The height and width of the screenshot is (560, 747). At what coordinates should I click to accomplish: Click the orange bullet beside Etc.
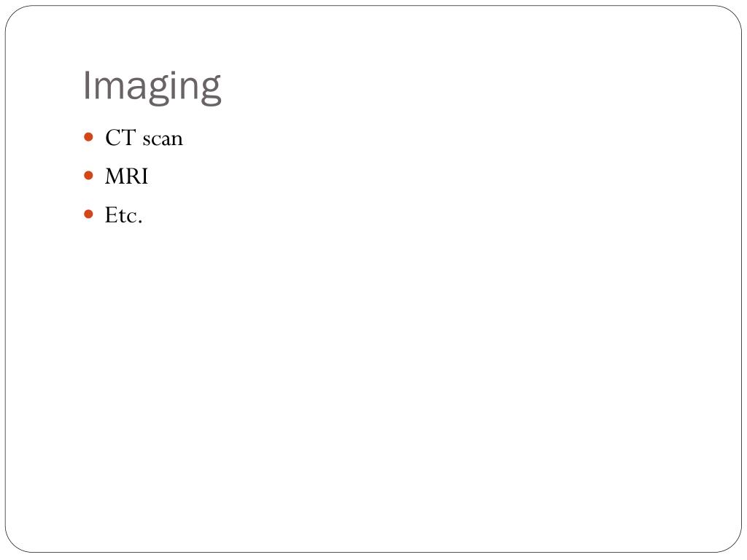point(88,214)
